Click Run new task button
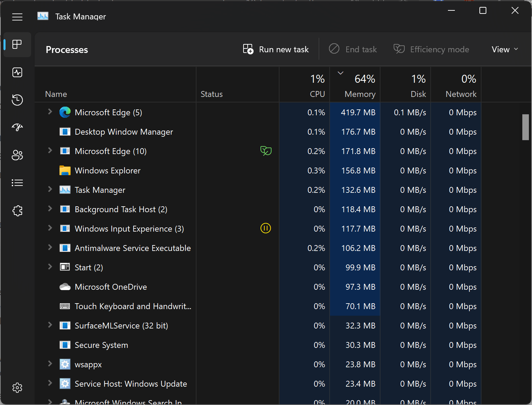Image resolution: width=532 pixels, height=405 pixels. pos(276,49)
